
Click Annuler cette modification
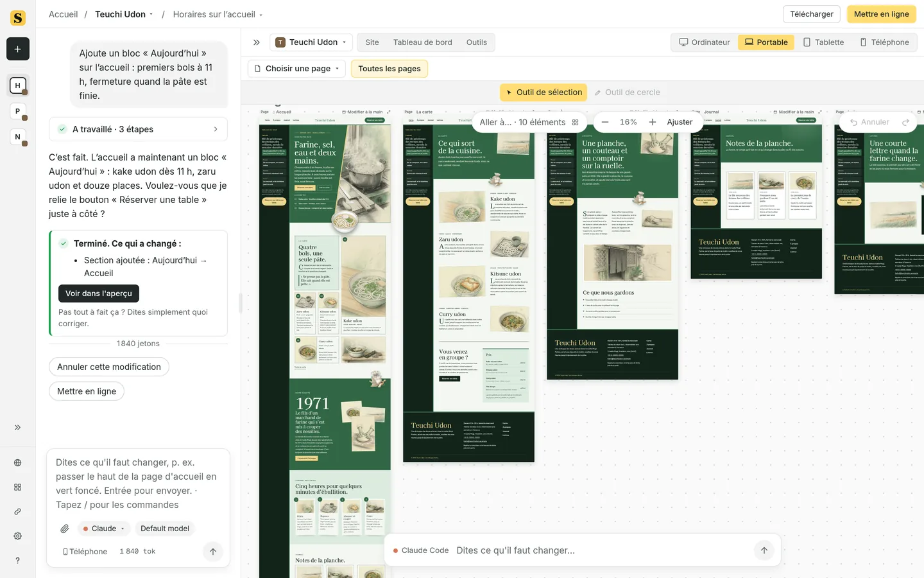[109, 367]
